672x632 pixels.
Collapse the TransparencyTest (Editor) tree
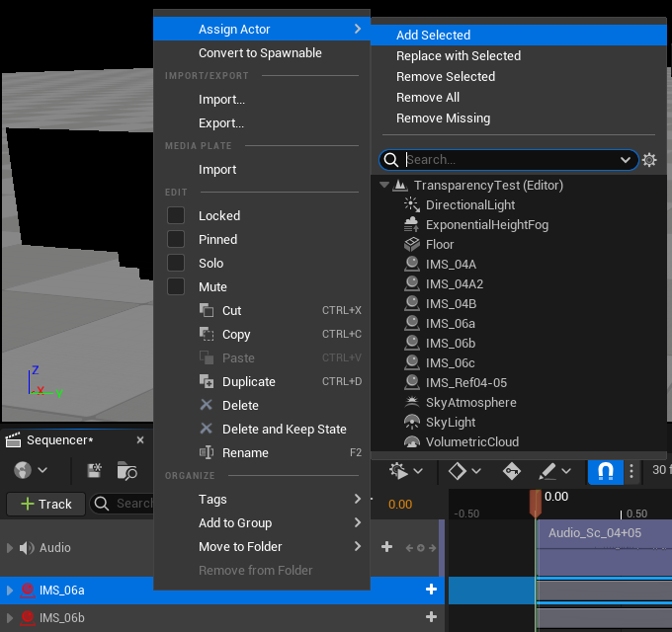pos(384,185)
